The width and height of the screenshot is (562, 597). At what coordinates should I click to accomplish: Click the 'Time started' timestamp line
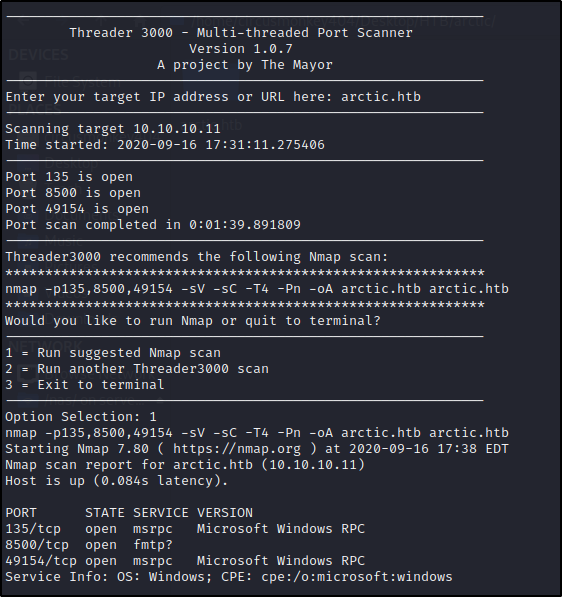tap(165, 145)
